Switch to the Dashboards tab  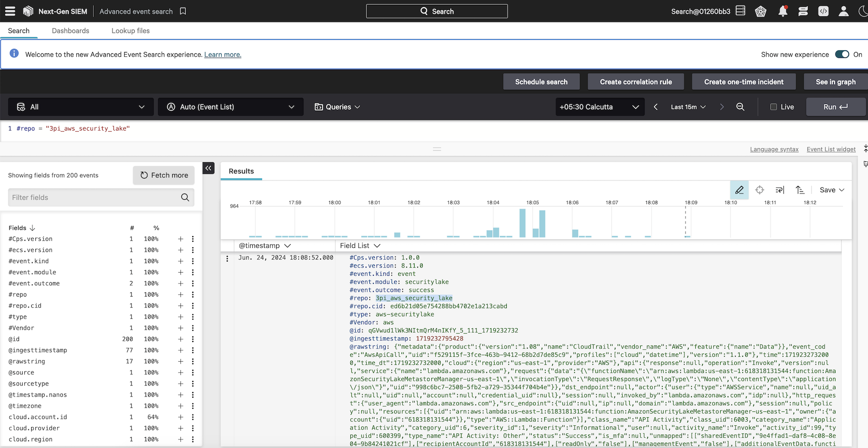(x=71, y=31)
